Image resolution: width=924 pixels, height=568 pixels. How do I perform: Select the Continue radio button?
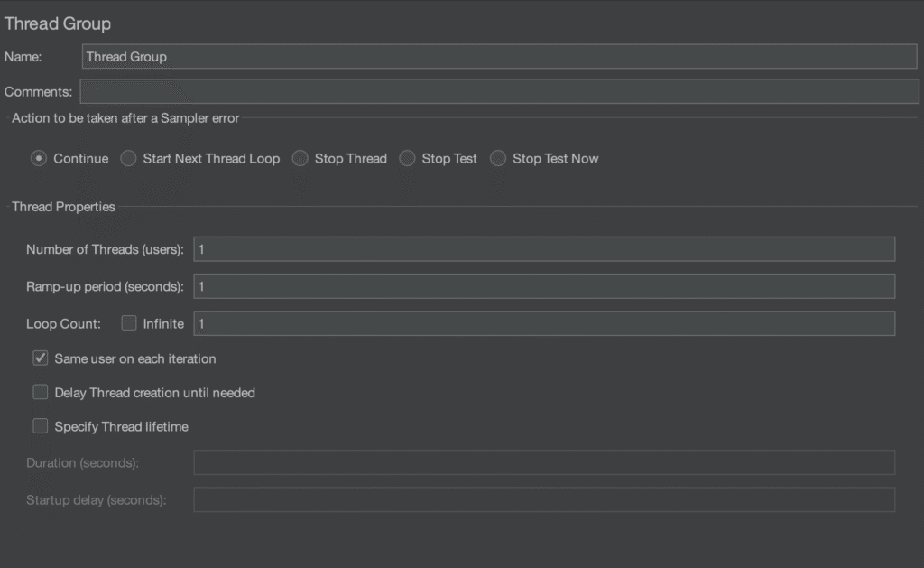click(39, 159)
